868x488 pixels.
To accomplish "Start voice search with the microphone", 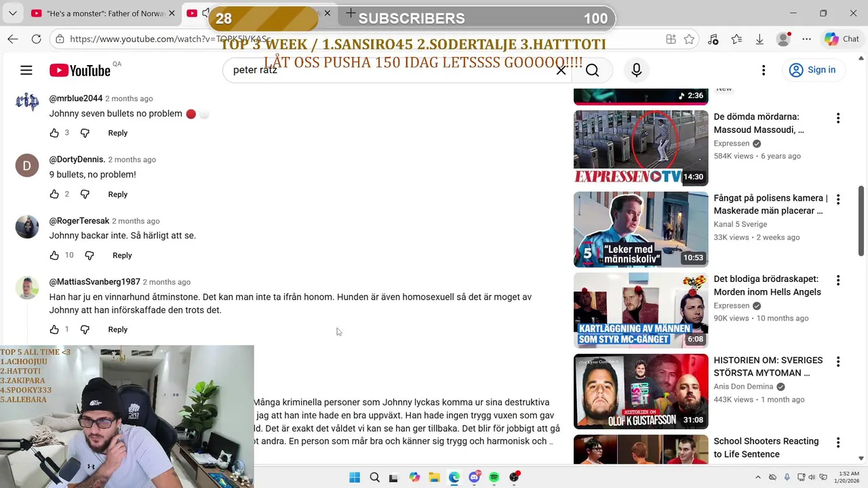I will 636,70.
